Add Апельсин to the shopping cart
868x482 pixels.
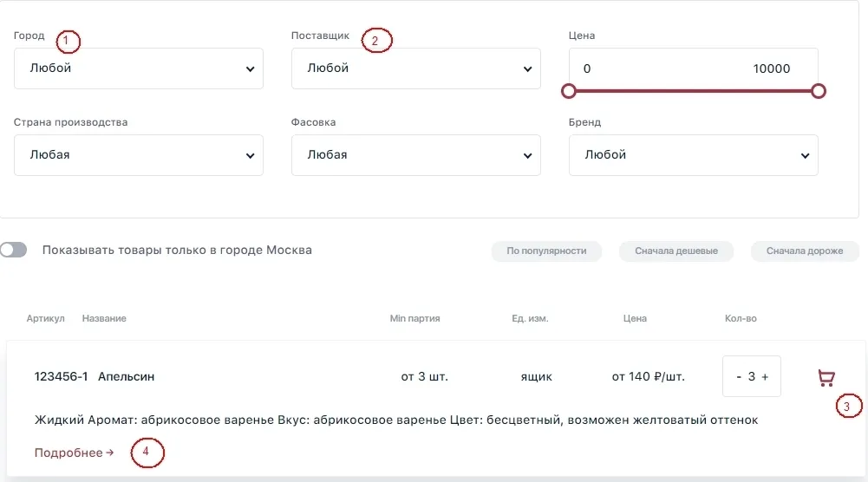click(x=826, y=377)
